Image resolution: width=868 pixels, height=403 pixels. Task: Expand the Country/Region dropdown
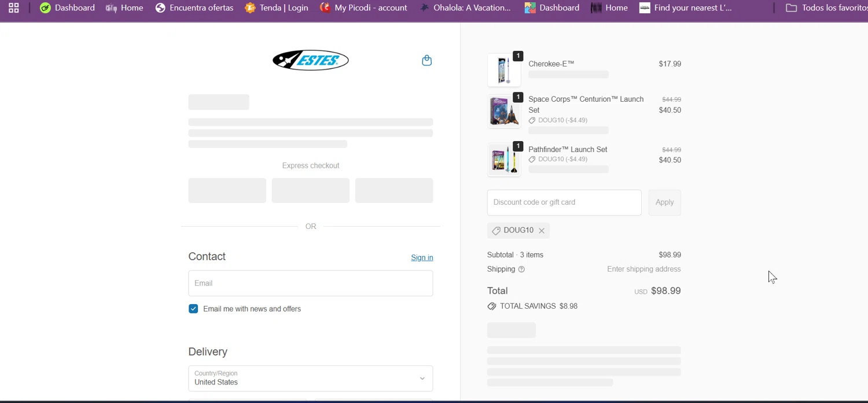coord(311,378)
